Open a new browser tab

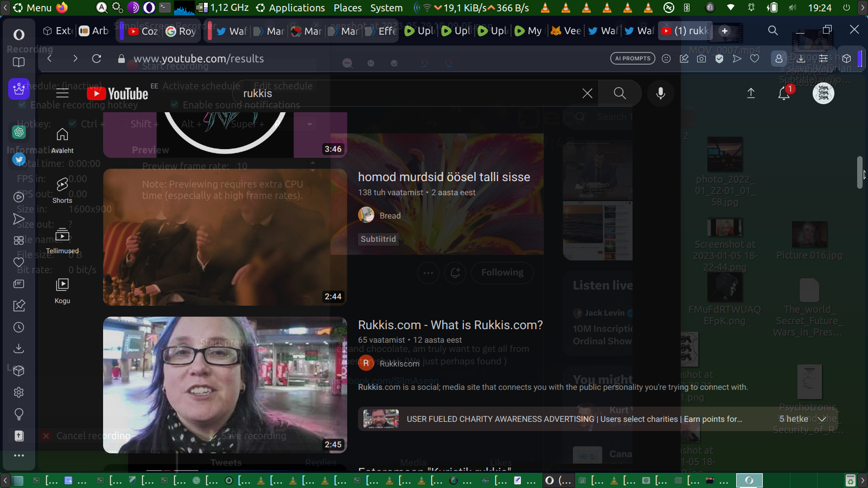tap(725, 31)
